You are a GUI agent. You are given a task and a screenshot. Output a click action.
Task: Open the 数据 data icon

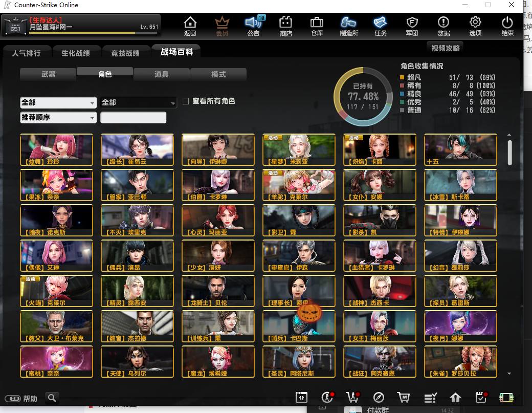click(x=444, y=26)
